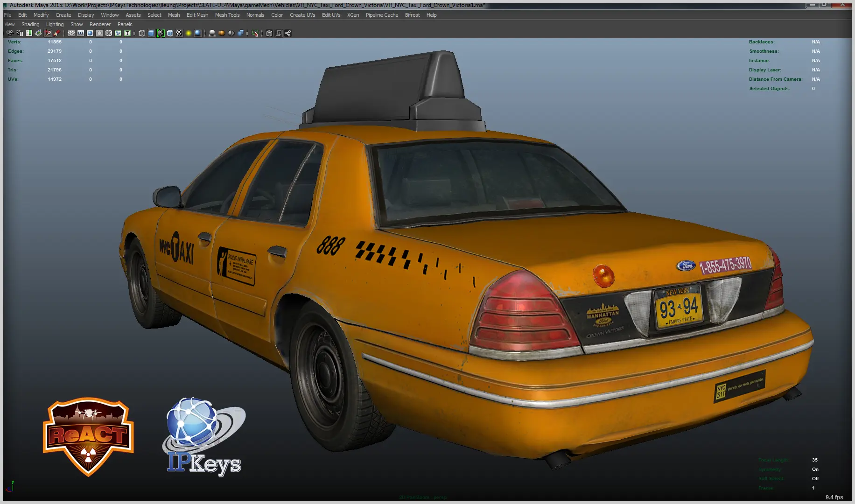Open the Shading panel menu
This screenshot has height=504, width=855.
coord(30,24)
